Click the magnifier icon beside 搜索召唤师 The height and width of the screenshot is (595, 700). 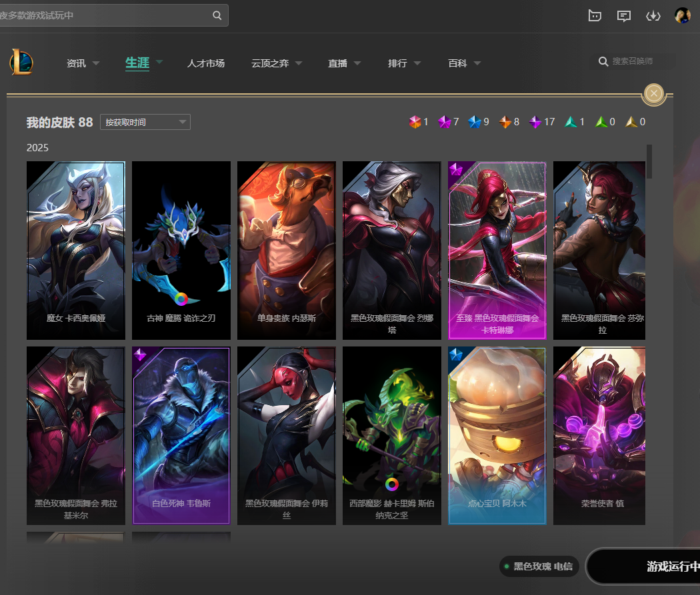pyautogui.click(x=603, y=61)
